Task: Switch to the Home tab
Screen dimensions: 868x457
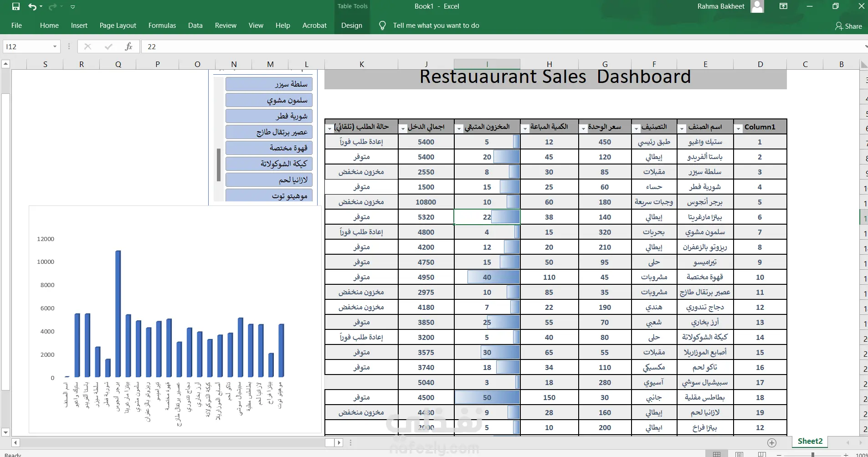Action: pos(49,26)
